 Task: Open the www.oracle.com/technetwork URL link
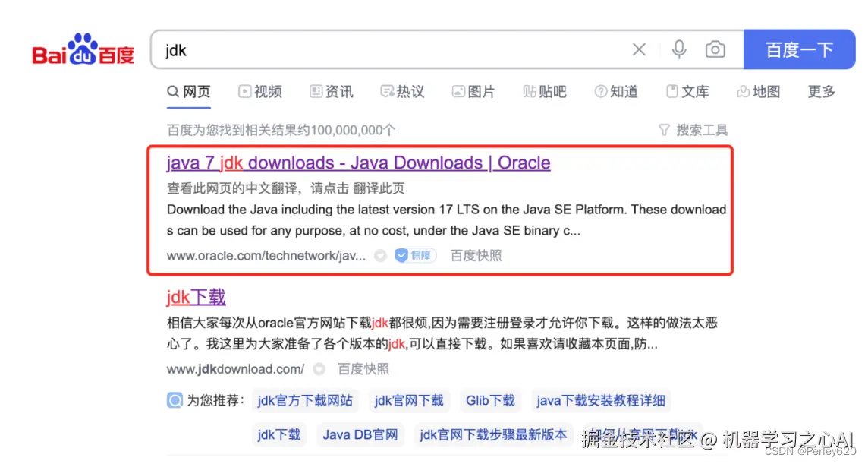266,256
